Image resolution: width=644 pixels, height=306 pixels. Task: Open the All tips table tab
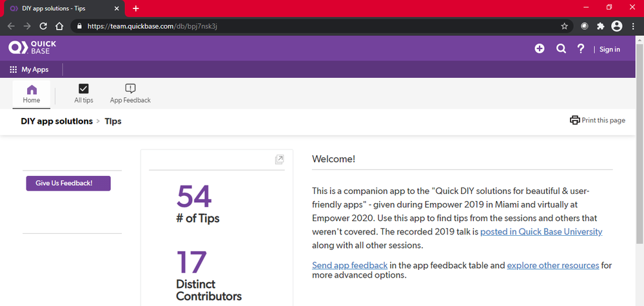click(x=83, y=94)
